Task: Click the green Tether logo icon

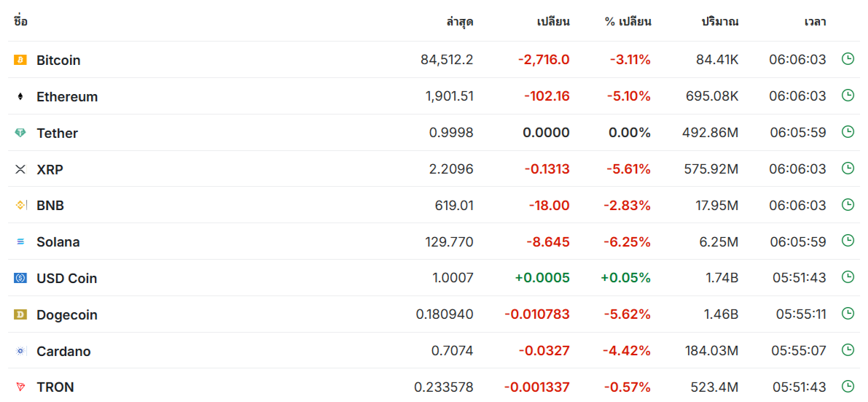Action: coord(20,133)
